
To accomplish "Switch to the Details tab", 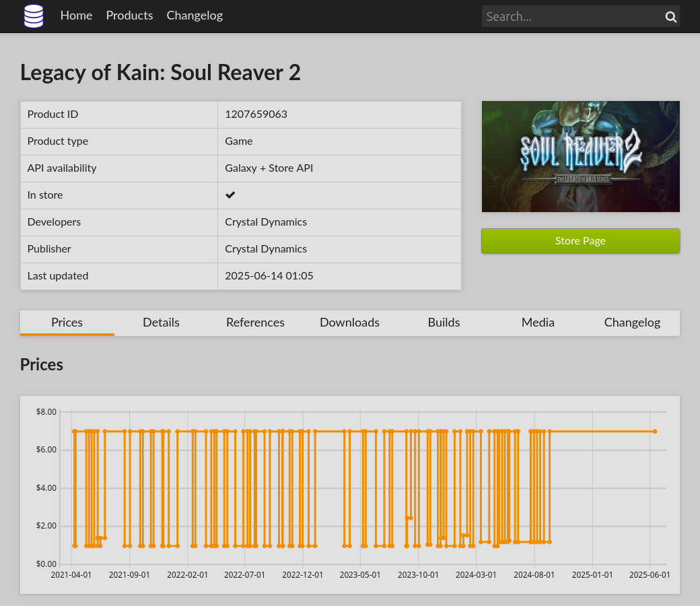I will coord(161,323).
